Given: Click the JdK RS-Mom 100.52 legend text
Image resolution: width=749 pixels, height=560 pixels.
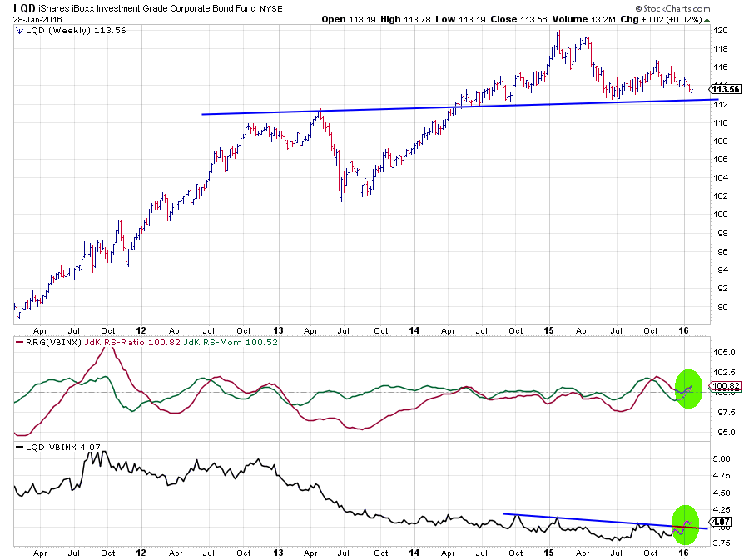Looking at the screenshot, I should [x=231, y=342].
